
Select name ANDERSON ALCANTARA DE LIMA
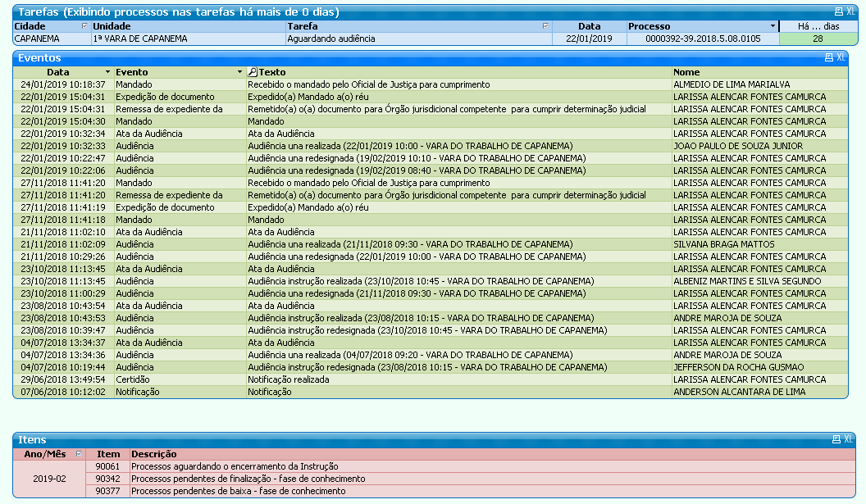(x=739, y=392)
